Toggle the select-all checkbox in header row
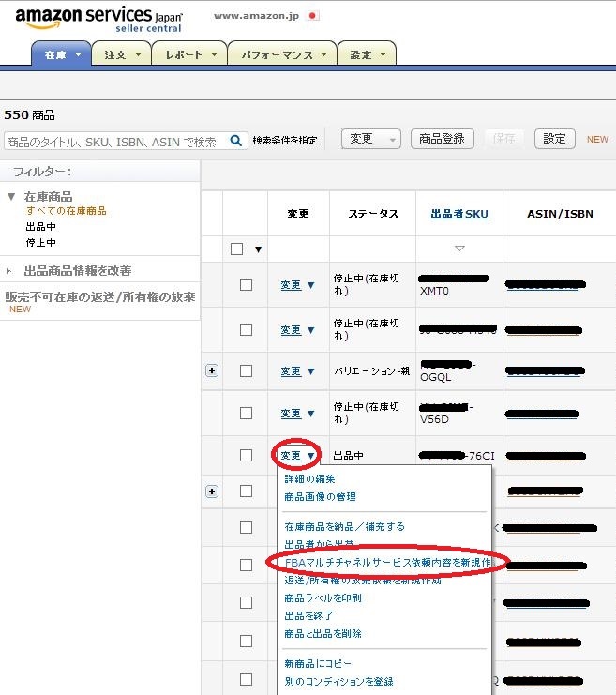The height and width of the screenshot is (695, 616). pyautogui.click(x=237, y=249)
